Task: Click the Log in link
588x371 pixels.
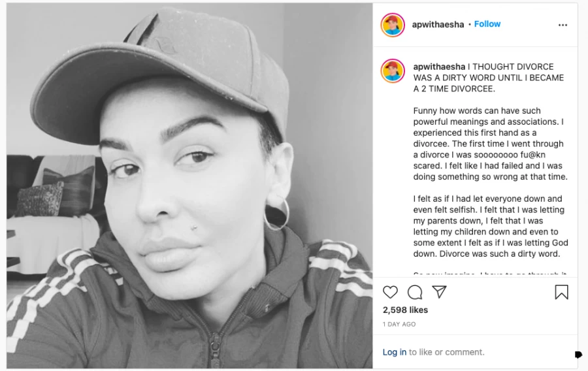Action: point(395,352)
